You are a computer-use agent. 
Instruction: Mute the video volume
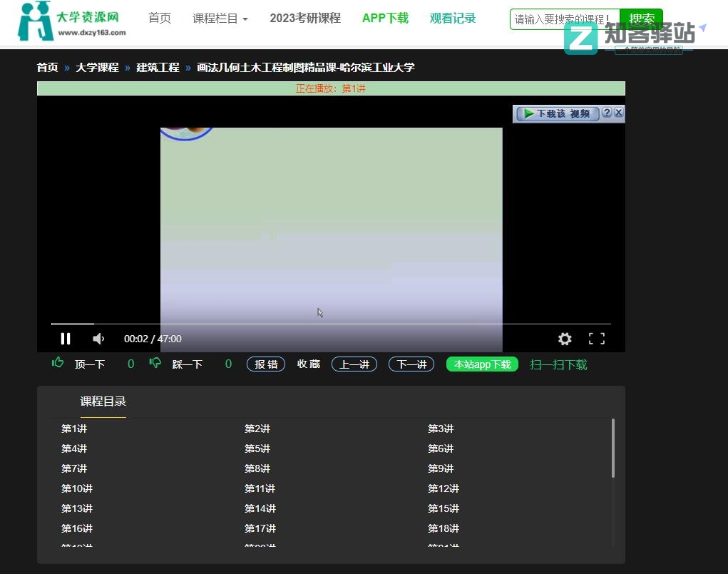click(98, 339)
